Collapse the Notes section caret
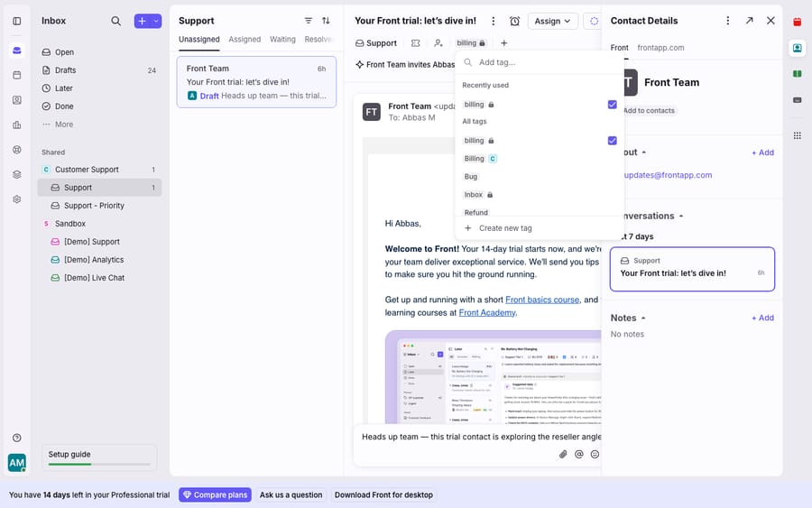 click(x=643, y=318)
